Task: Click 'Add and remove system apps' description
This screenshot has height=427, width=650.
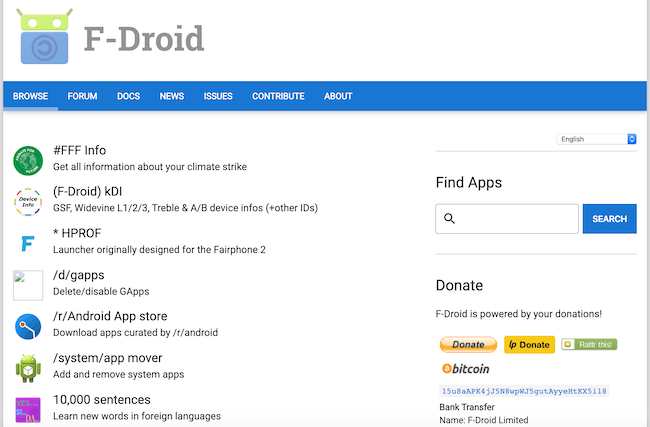Action: pos(119,374)
